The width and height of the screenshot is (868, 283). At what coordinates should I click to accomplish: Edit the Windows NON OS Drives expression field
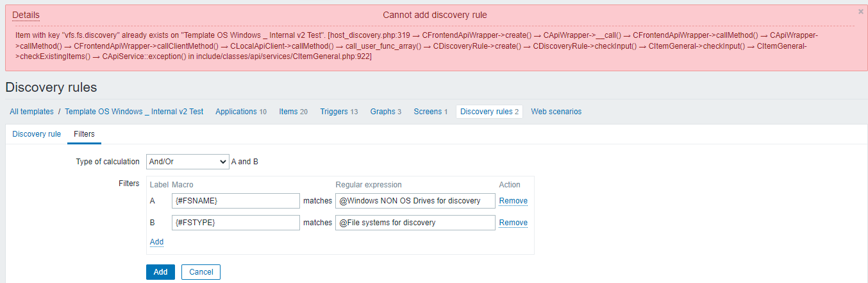(x=415, y=201)
